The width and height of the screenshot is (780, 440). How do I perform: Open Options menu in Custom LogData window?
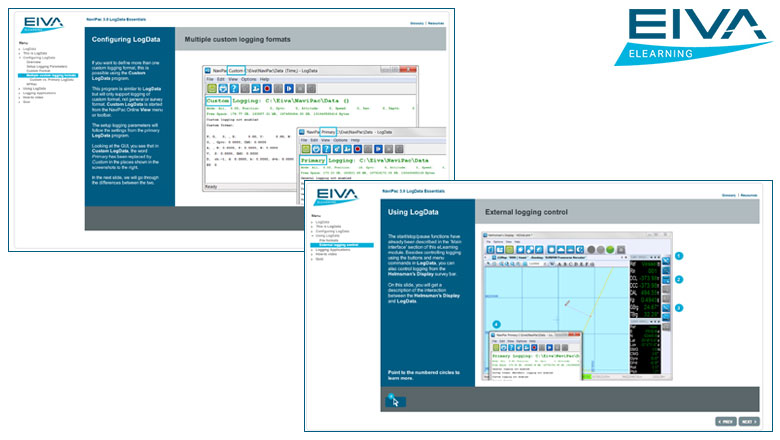248,79
